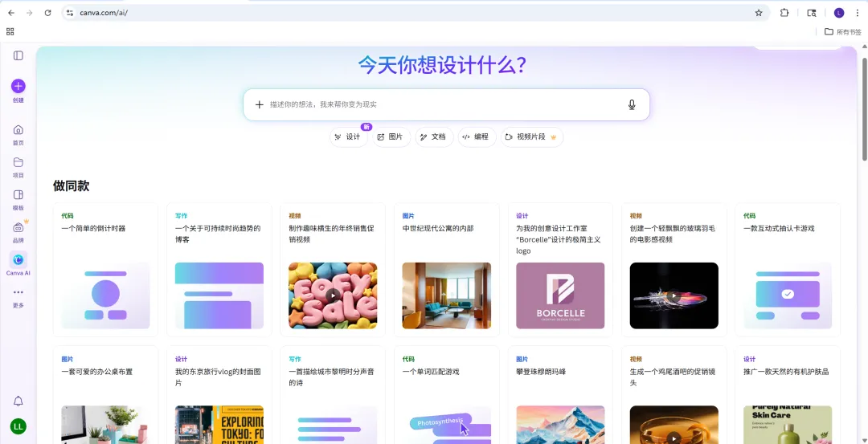Viewport: 868px width, 444px height.
Task: Select the 文档 mode chip
Action: tap(434, 136)
